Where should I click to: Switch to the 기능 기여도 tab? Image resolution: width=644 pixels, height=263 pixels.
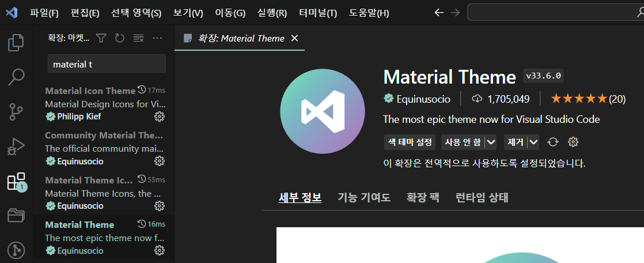(x=364, y=198)
